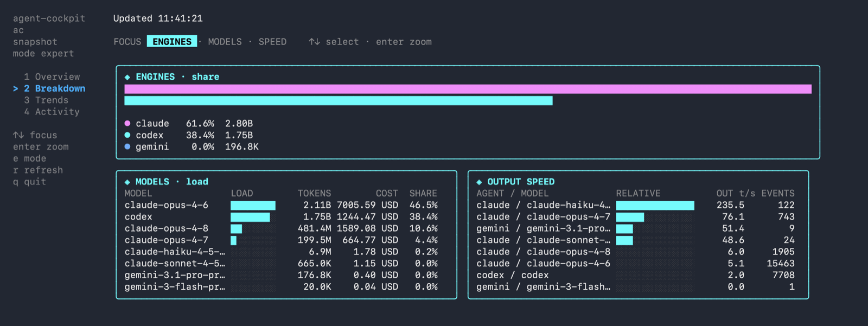Click the codex load bar in MODELS

(250, 217)
